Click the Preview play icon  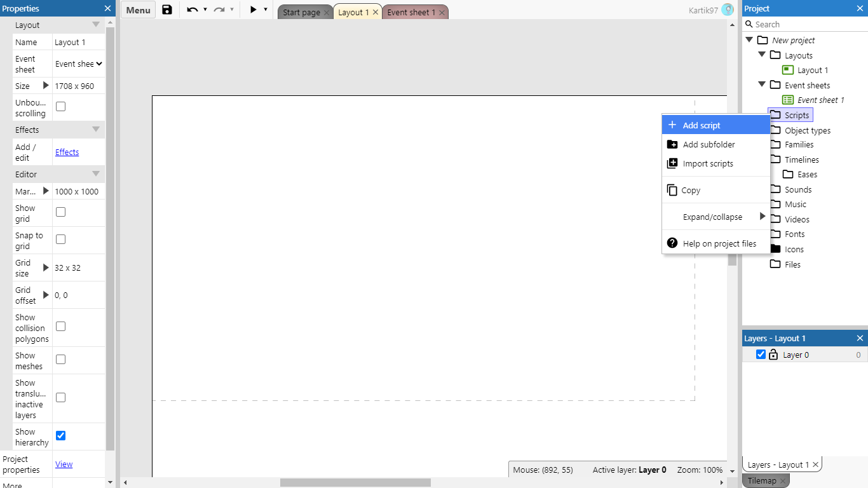[x=253, y=10]
